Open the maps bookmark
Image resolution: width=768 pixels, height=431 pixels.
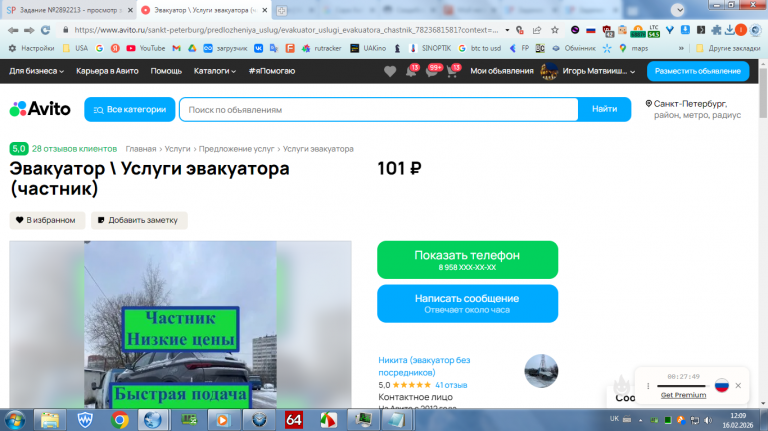pyautogui.click(x=633, y=48)
